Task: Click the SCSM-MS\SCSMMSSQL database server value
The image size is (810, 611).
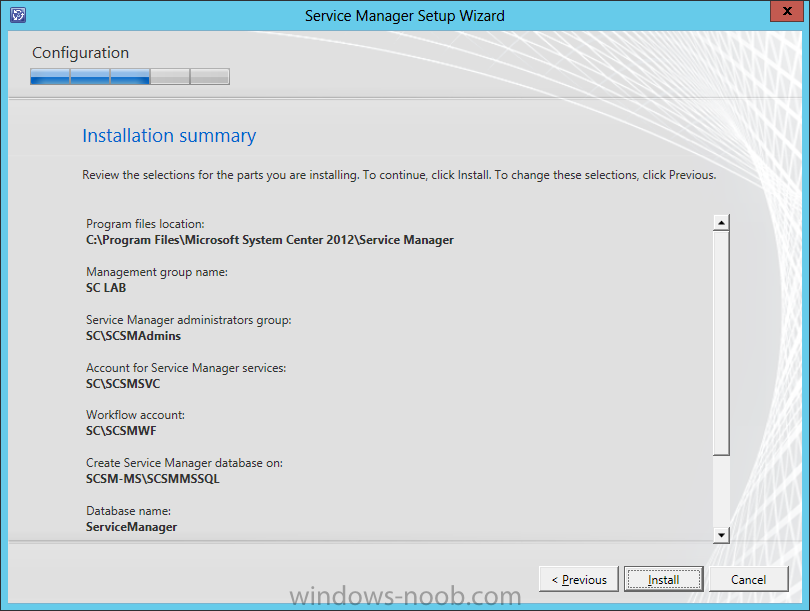Action: (152, 479)
